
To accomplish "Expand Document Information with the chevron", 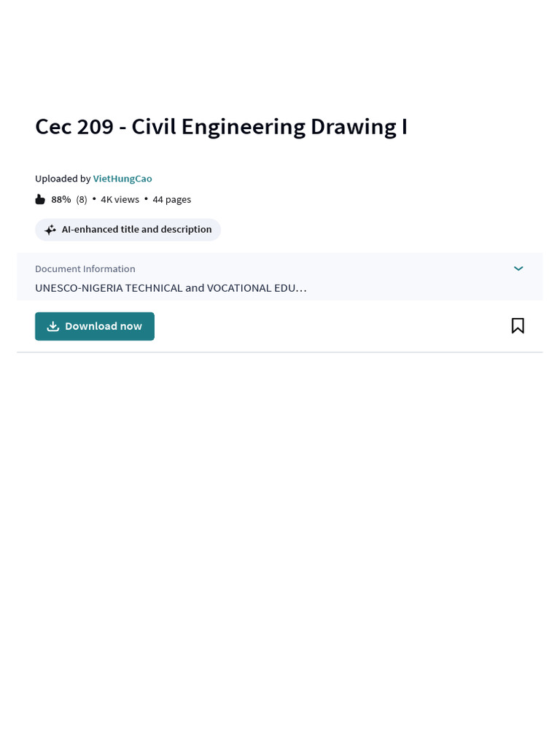I will [x=518, y=268].
